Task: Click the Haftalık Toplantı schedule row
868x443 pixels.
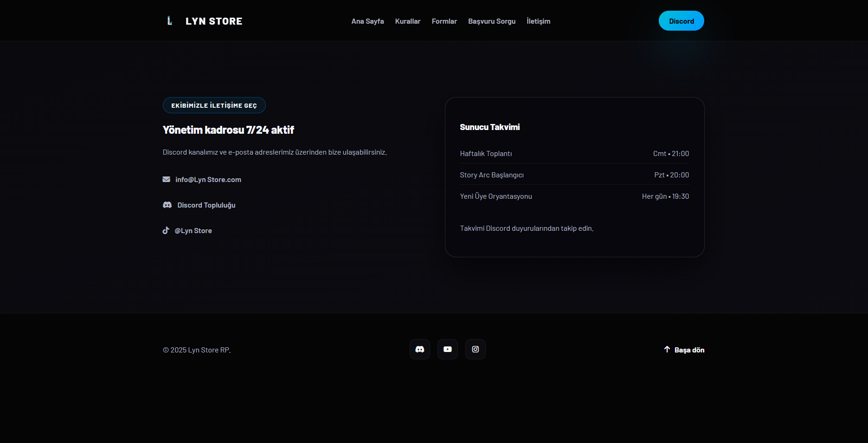Action: [x=574, y=154]
